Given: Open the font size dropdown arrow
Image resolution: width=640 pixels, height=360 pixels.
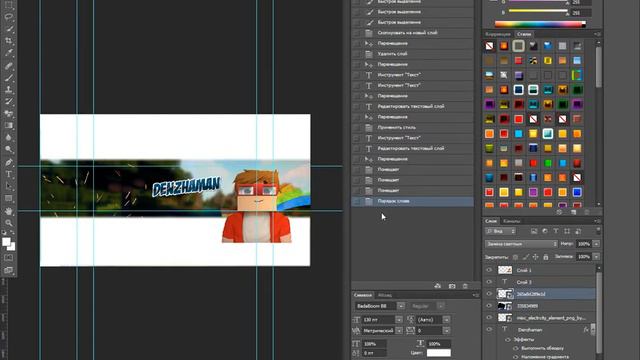Looking at the screenshot, I should coord(399,320).
